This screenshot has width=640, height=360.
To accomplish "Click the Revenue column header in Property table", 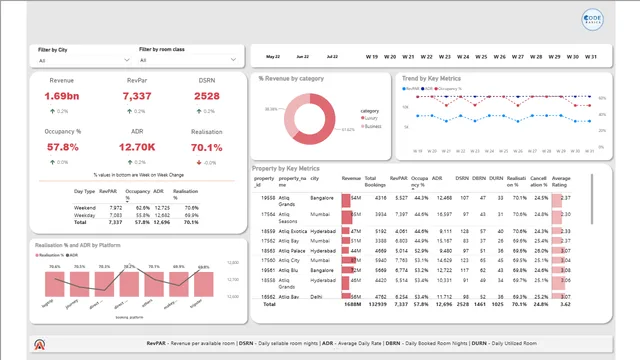I will point(351,178).
